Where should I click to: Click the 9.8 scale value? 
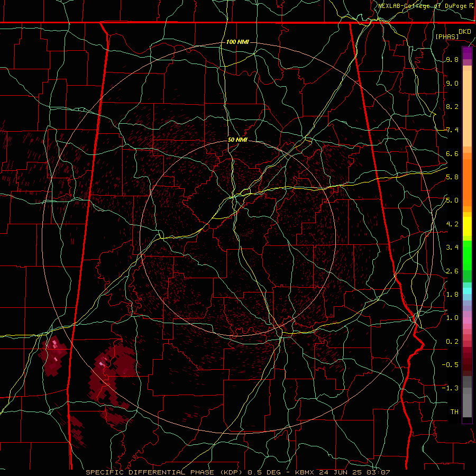(452, 60)
